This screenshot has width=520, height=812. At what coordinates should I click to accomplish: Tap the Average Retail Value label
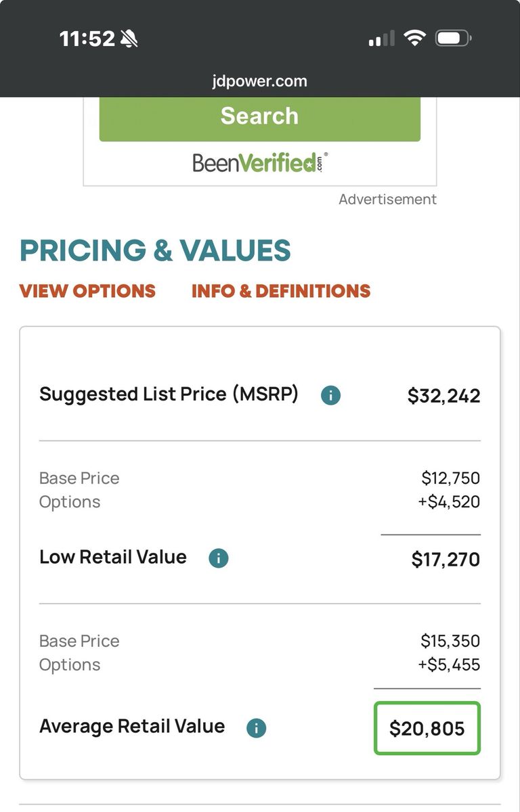click(x=132, y=726)
